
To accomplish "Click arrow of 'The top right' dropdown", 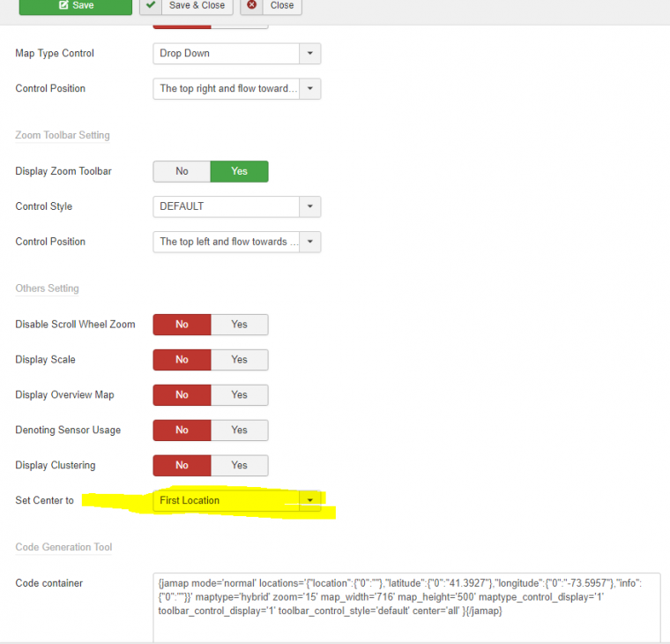I will [310, 88].
